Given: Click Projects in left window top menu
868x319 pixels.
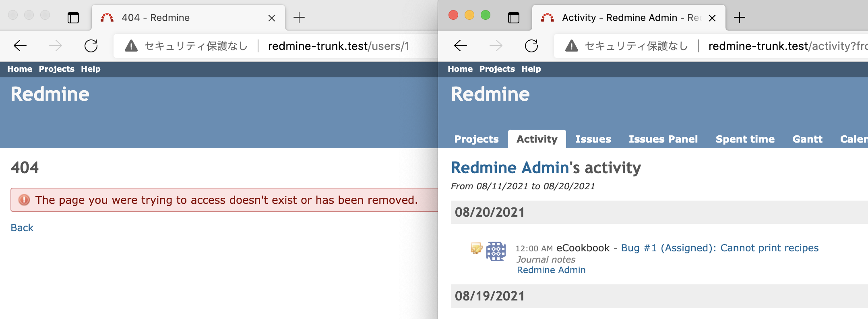Looking at the screenshot, I should coord(57,69).
